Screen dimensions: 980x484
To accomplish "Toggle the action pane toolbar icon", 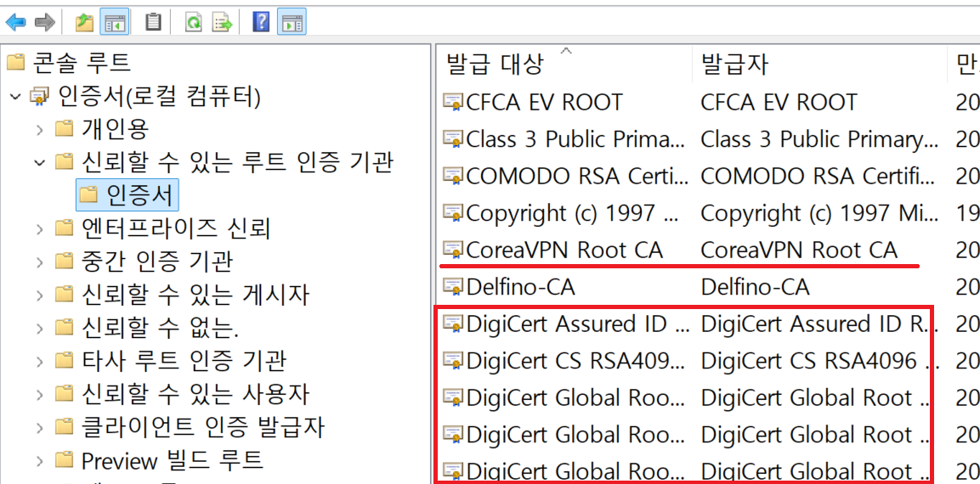I will tap(292, 23).
